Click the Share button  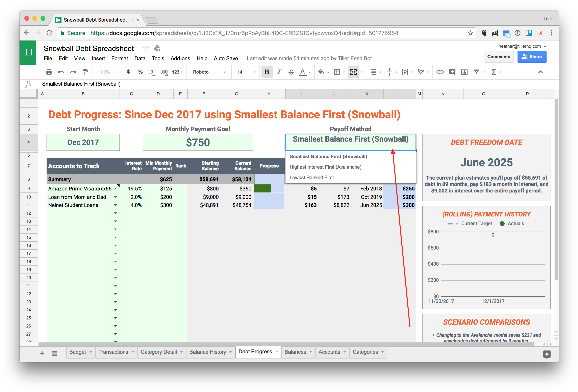(532, 57)
